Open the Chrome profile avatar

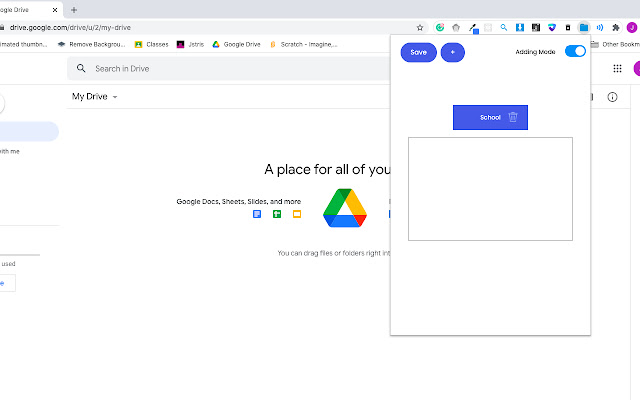point(632,28)
